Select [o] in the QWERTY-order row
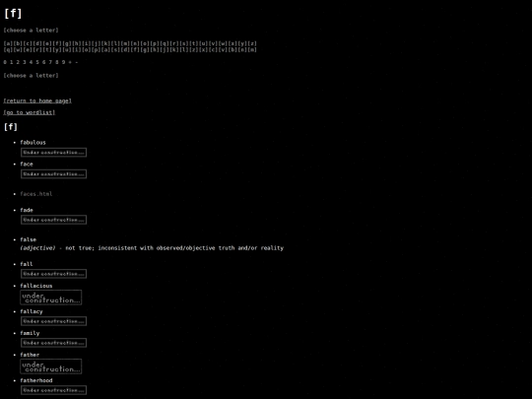 coord(86,49)
